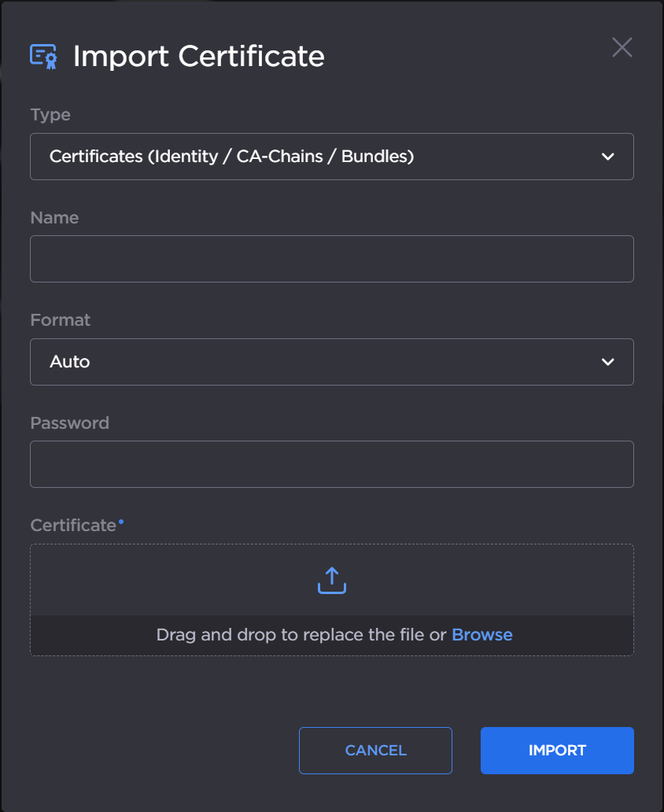Click the Format label above the Auto selector
This screenshot has height=812, width=664.
60,320
